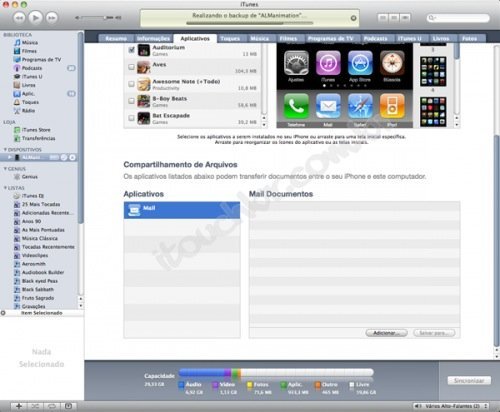Select the orange iPod dock icon
Screen dimensions: 500x412
coord(392,106)
